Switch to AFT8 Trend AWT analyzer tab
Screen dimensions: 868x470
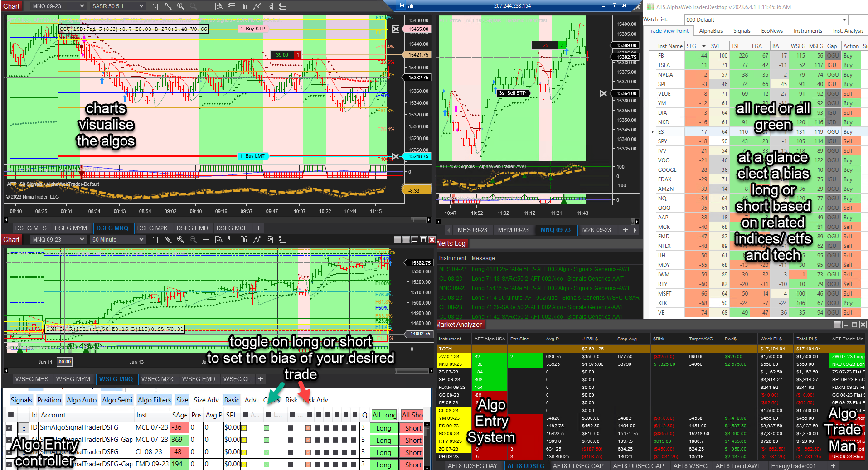coord(738,466)
